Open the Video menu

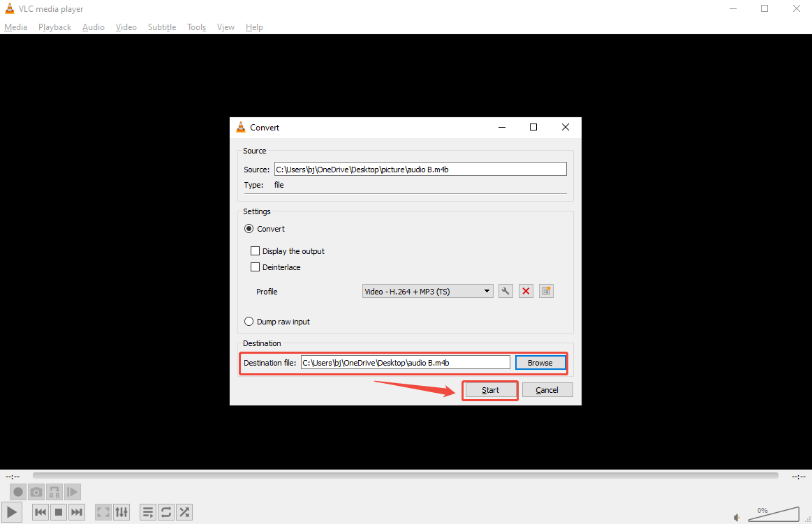[x=126, y=27]
